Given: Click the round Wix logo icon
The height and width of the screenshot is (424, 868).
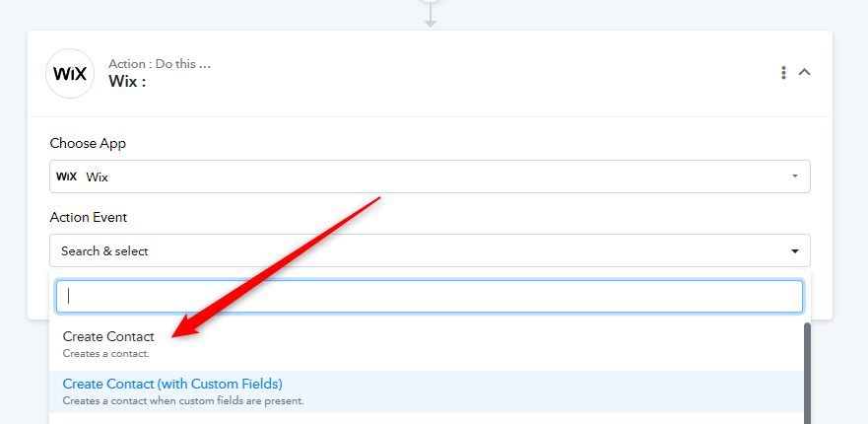Looking at the screenshot, I should click(x=70, y=74).
